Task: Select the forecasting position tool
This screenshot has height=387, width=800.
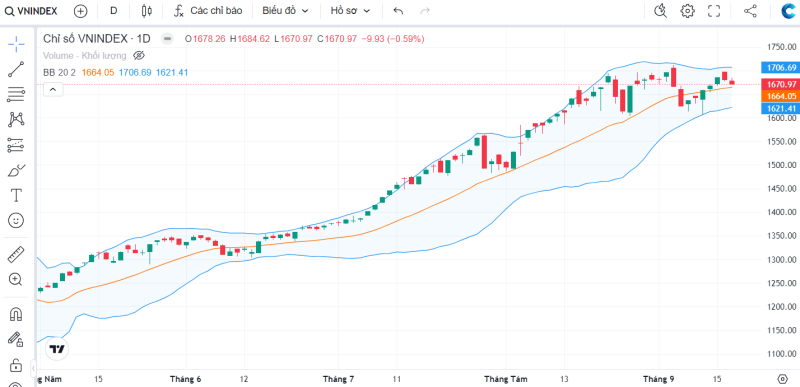Action: [x=16, y=145]
